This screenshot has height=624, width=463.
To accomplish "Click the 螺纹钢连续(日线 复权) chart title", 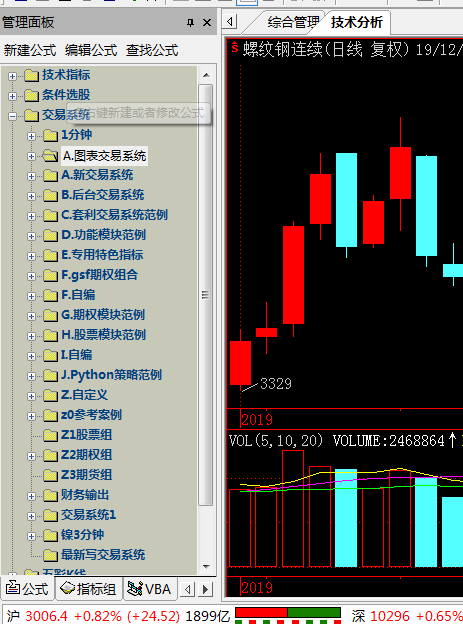I will click(x=326, y=50).
